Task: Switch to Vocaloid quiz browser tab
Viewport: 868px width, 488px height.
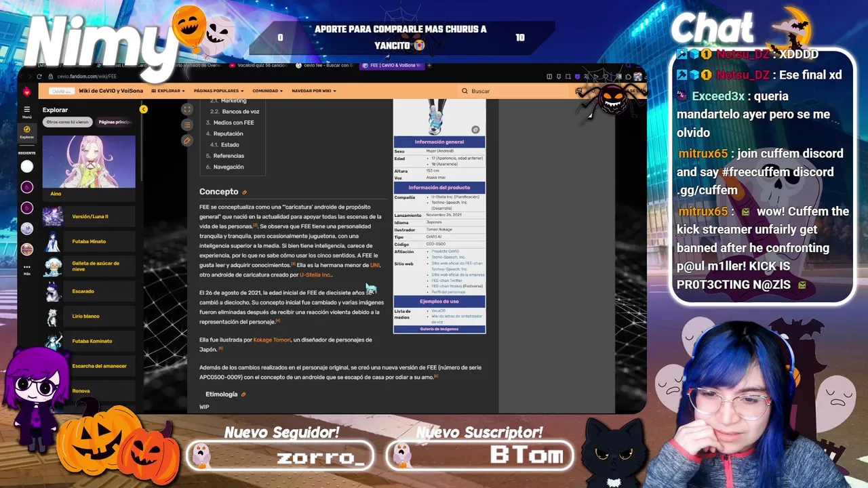Action: [258, 66]
